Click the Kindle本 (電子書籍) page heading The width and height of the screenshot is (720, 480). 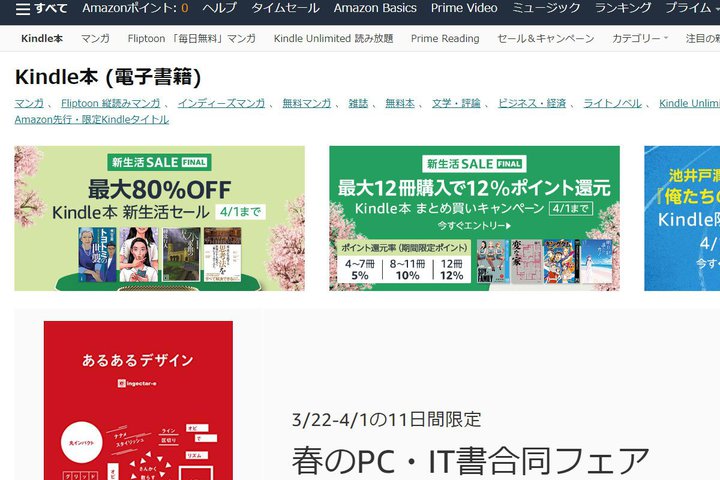tap(108, 77)
